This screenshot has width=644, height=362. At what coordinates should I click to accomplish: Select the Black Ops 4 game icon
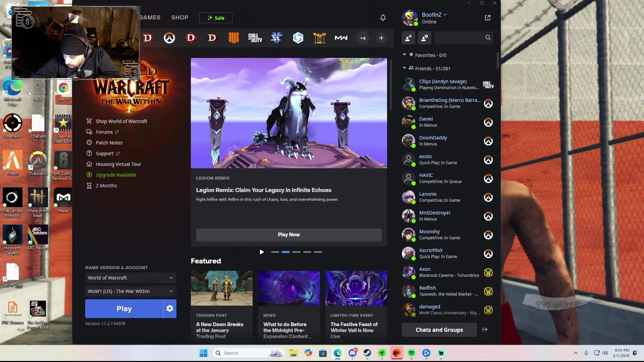pos(233,38)
